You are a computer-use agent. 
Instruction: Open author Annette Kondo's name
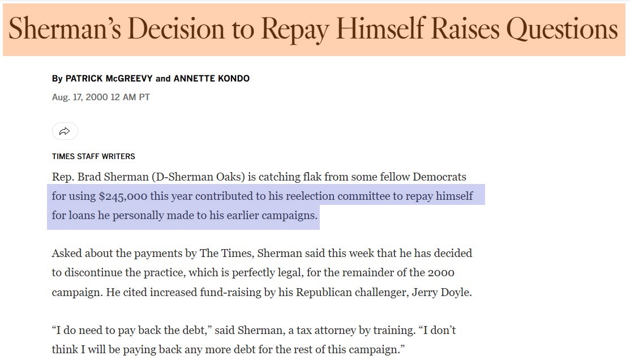click(211, 78)
